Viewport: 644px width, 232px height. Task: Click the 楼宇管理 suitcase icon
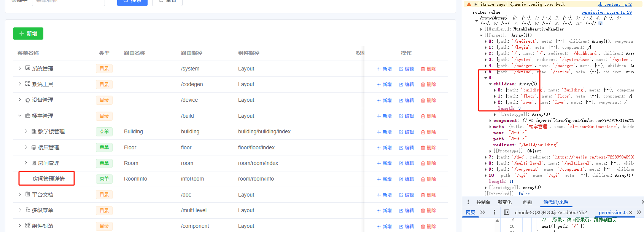28,115
